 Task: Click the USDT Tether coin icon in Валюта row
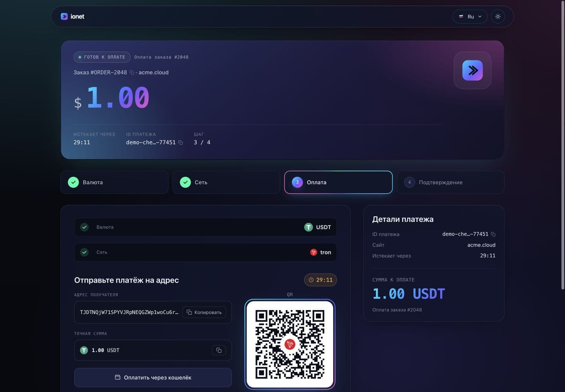coord(309,227)
